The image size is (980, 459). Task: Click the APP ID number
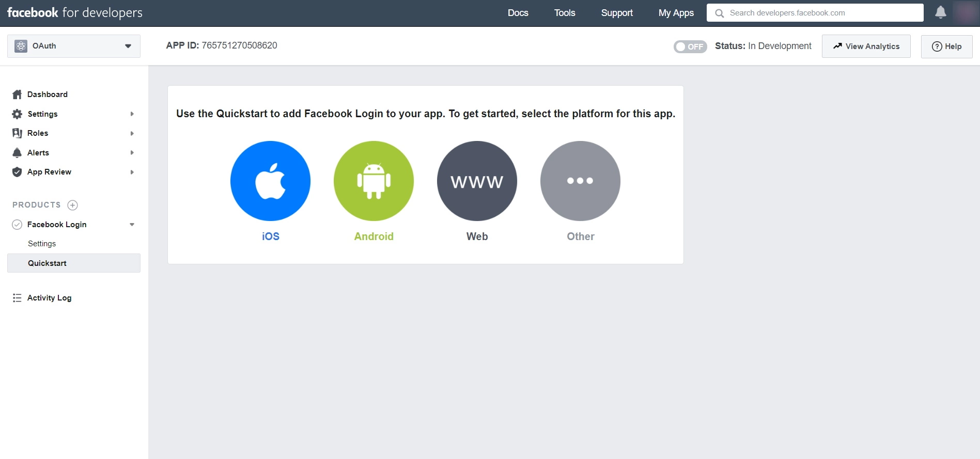tap(239, 45)
